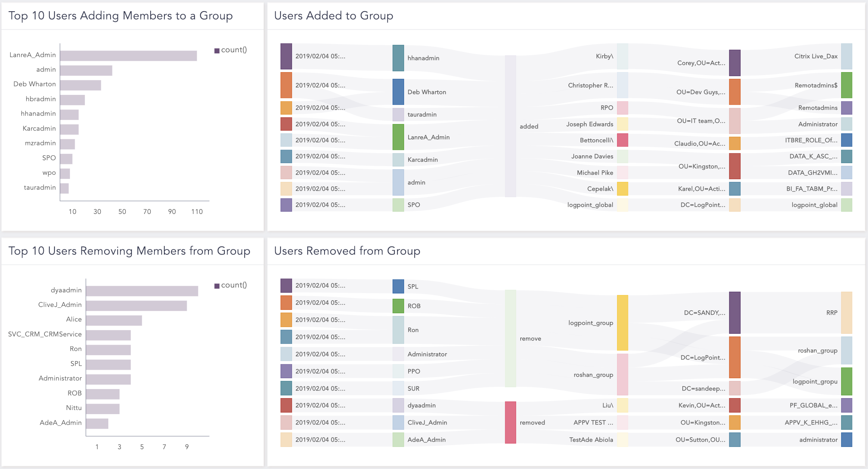Click the Karcadmin Sankey node
This screenshot has height=469, width=868.
(398, 159)
